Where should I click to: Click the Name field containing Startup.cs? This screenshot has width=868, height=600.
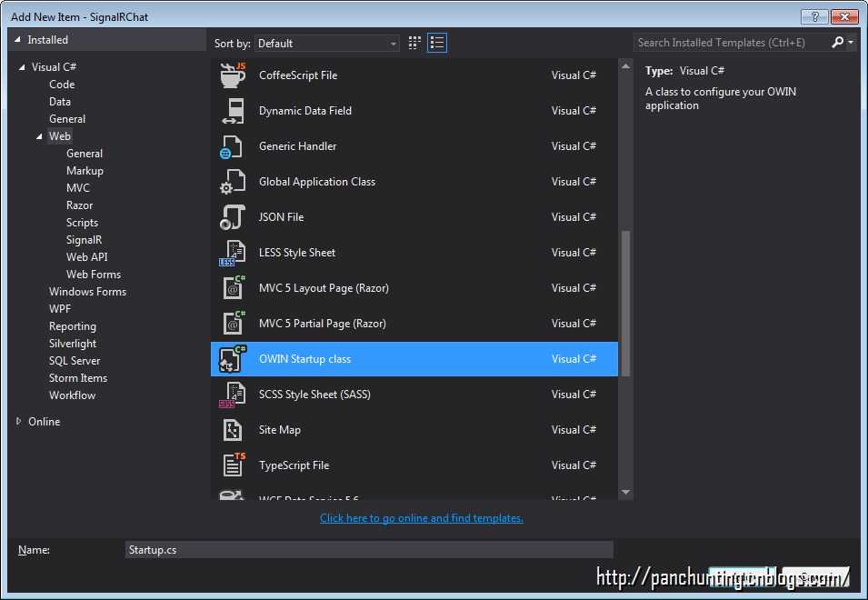click(x=369, y=550)
